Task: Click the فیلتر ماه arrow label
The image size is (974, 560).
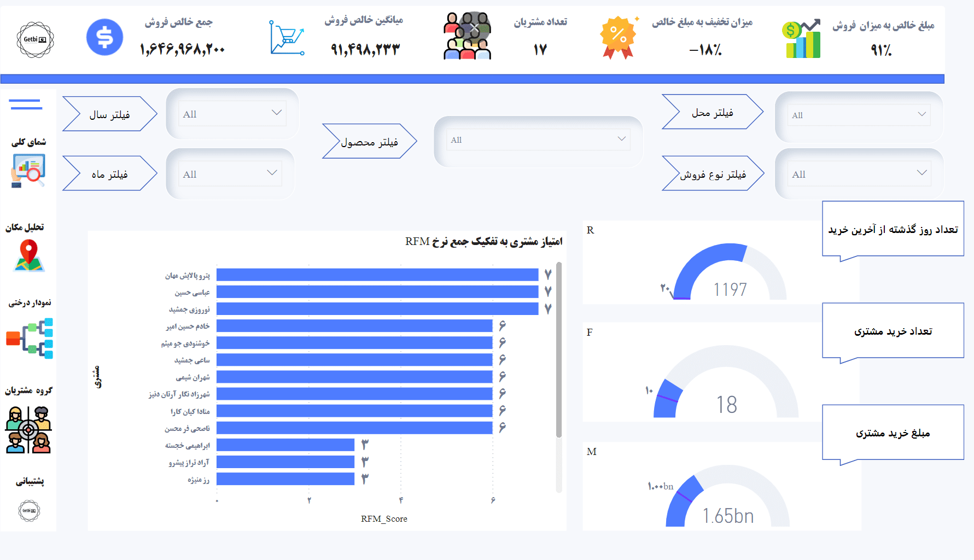Action: [110, 174]
